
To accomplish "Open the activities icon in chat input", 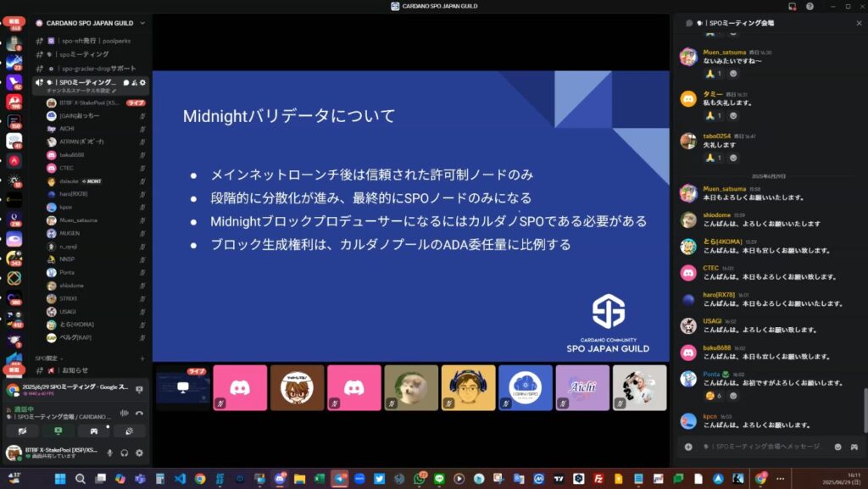I will tap(854, 447).
